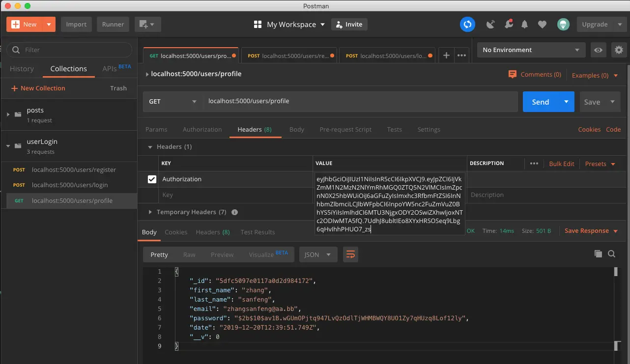Open new tab with plus button
Screen dimensions: 630x364
point(446,56)
